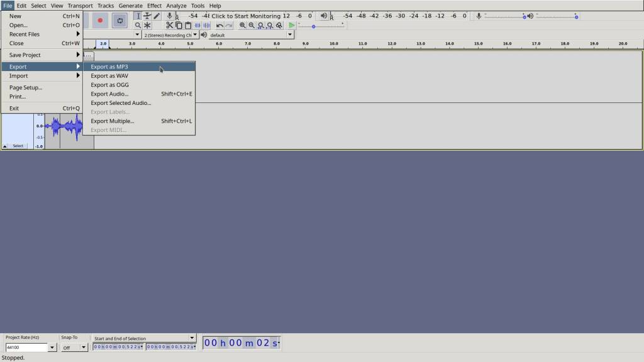
Task: Choose Export as MP3
Action: [x=139, y=67]
